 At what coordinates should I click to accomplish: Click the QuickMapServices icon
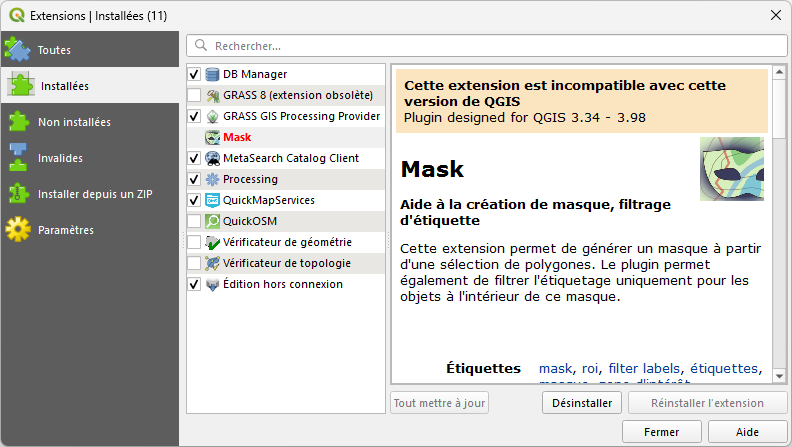(212, 200)
